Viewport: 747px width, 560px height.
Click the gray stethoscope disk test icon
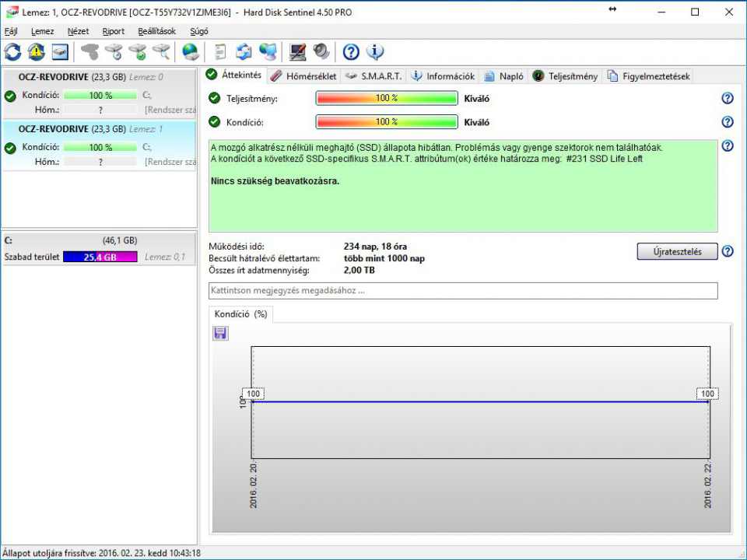pyautogui.click(x=90, y=51)
